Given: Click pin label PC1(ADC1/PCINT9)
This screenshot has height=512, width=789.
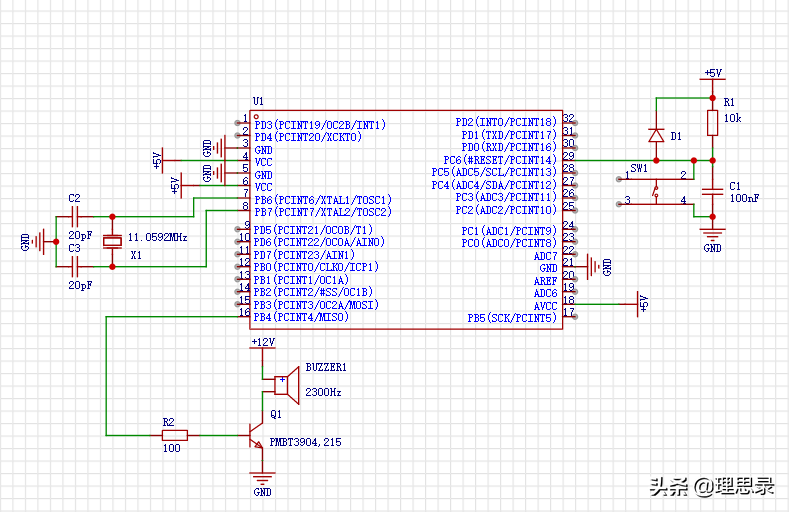Looking at the screenshot, I should pyautogui.click(x=509, y=231).
